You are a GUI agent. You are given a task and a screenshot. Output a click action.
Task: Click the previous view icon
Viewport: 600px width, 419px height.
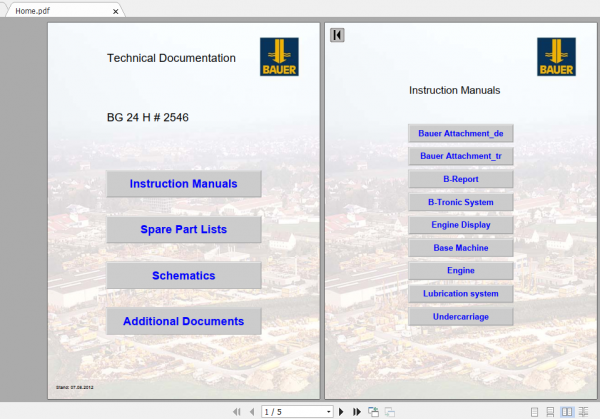pyautogui.click(x=373, y=412)
